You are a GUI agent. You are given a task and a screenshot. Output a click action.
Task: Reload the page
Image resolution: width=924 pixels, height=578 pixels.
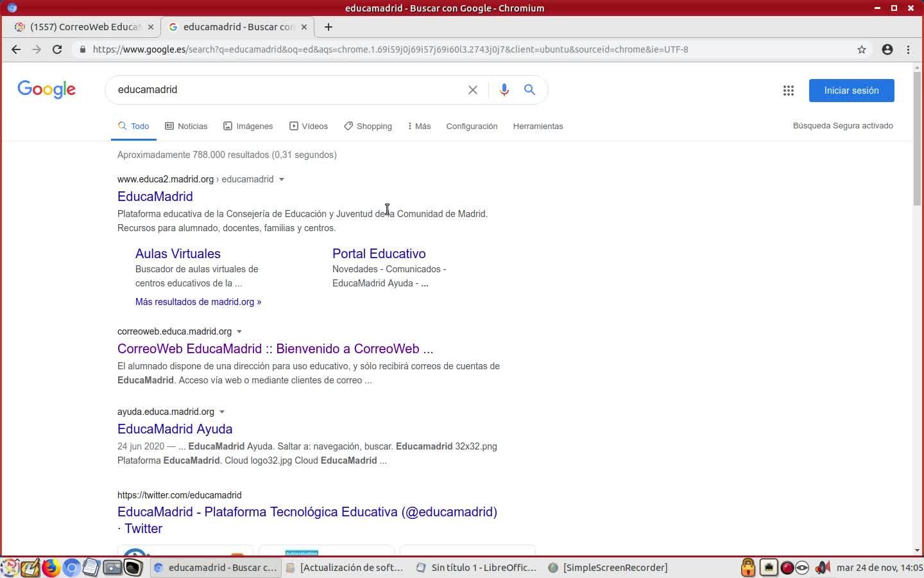pyautogui.click(x=57, y=49)
